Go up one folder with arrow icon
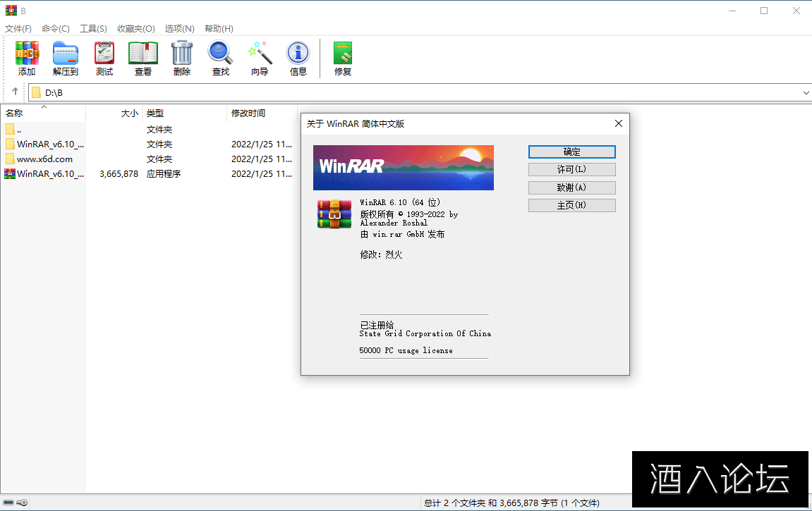Image resolution: width=812 pixels, height=511 pixels. click(15, 92)
